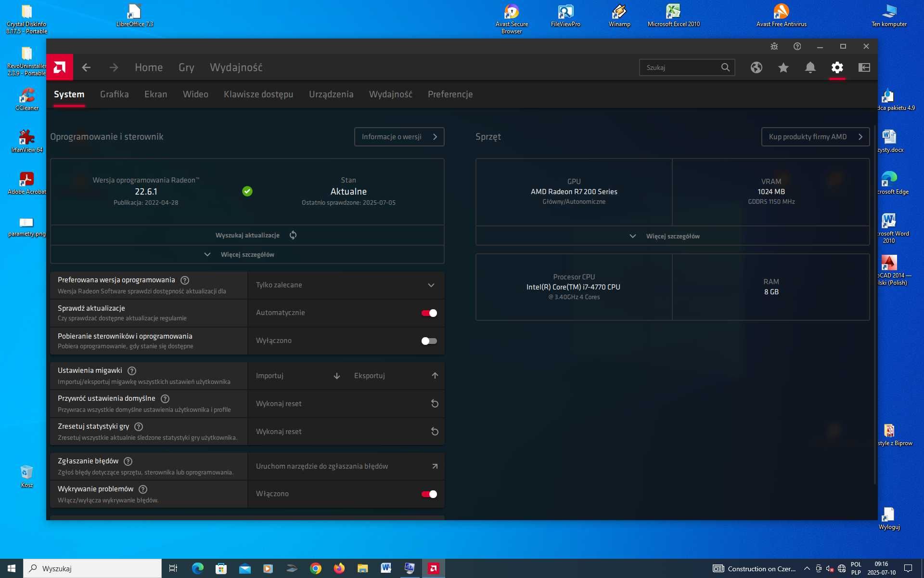Click help icon beside Preferowana wersja oprogramowania
Viewport: 924px width, 578px height.
click(185, 280)
